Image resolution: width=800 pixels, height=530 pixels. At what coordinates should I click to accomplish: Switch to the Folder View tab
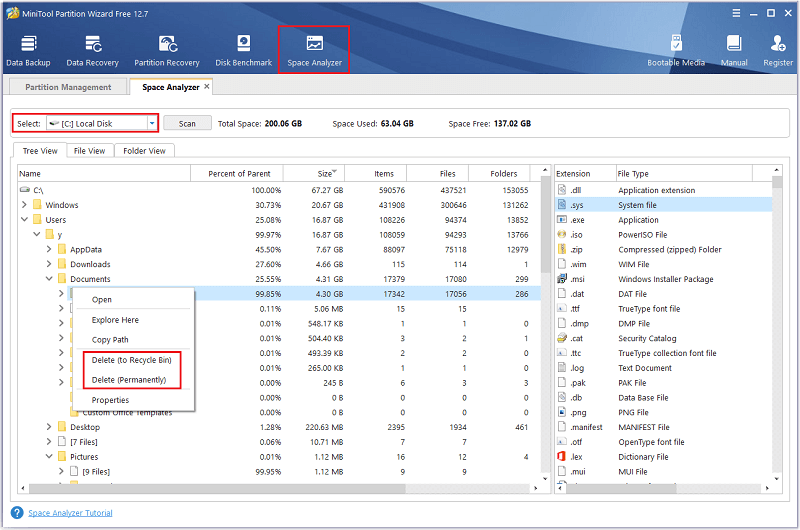(x=144, y=150)
